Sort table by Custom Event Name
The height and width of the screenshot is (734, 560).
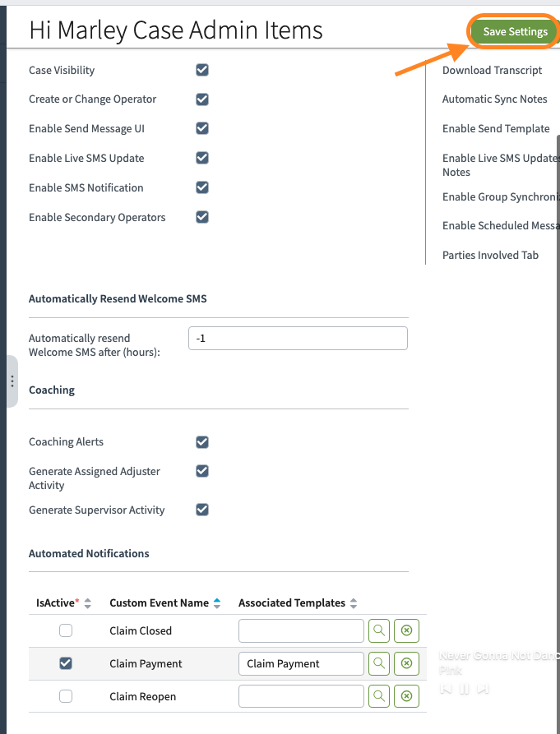click(217, 603)
